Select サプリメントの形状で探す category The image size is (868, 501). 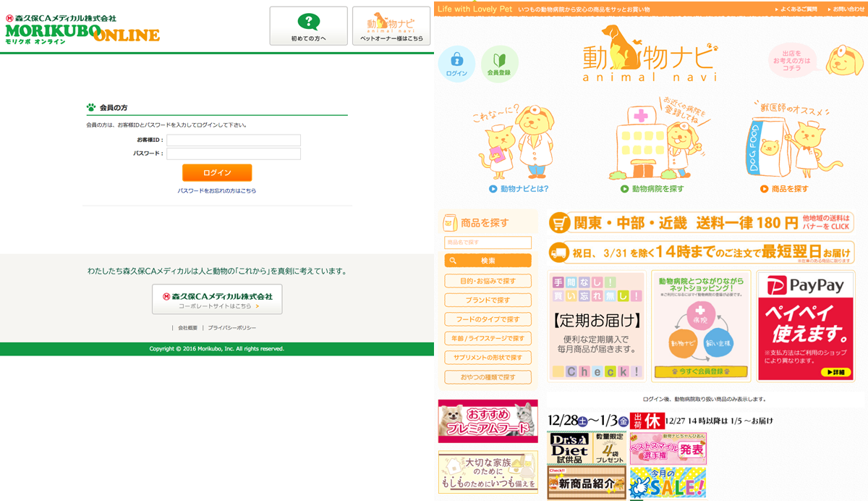point(488,358)
